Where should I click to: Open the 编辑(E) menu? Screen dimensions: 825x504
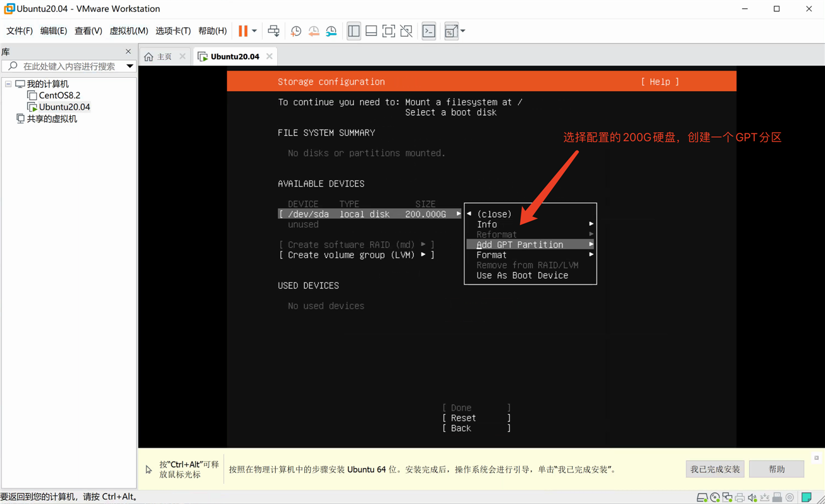point(54,31)
